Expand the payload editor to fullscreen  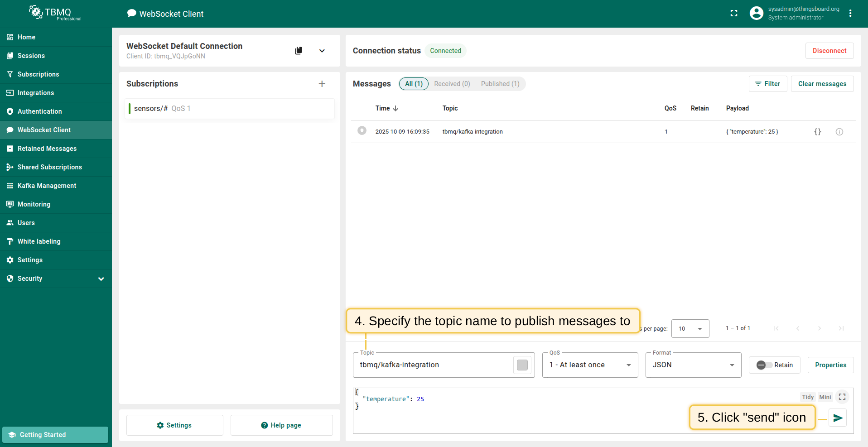click(x=842, y=397)
